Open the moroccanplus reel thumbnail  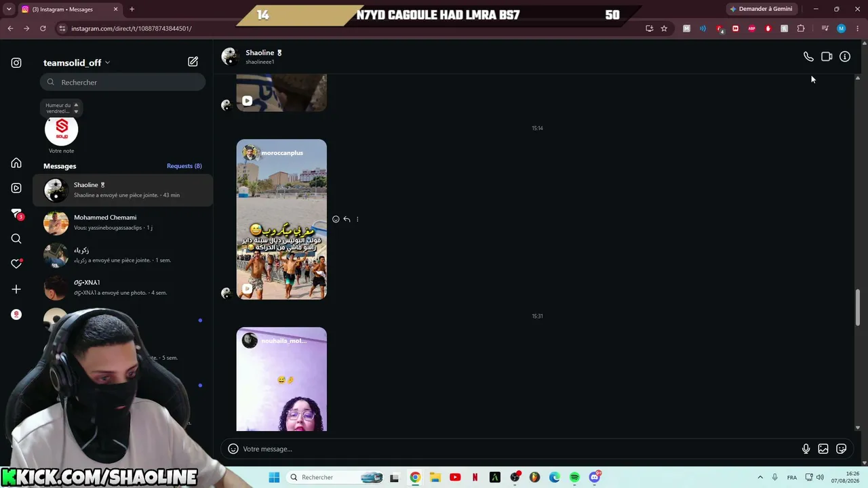click(281, 220)
